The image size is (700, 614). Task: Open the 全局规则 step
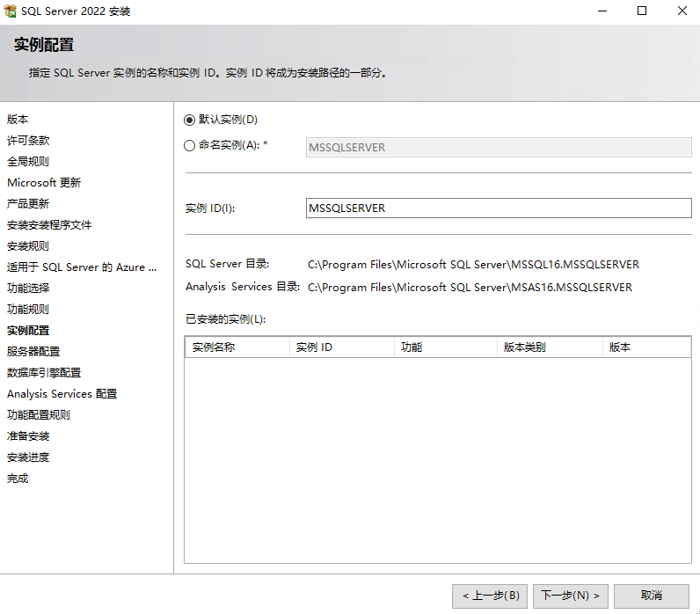click(x=28, y=161)
